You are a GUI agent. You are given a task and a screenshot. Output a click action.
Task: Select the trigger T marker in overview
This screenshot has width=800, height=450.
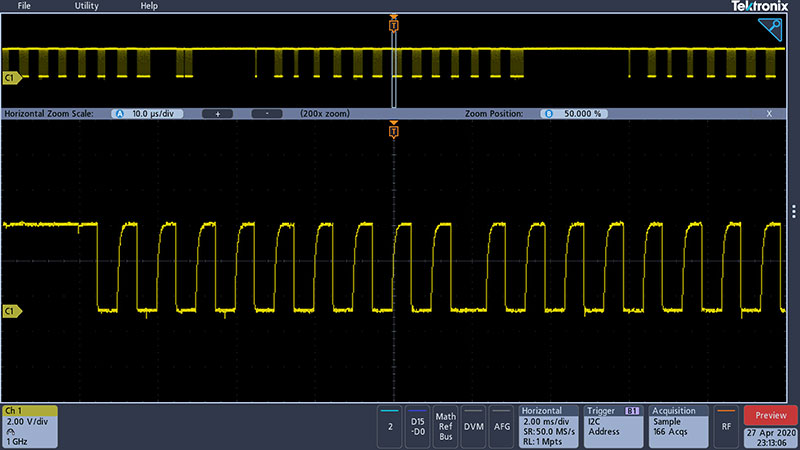tap(394, 26)
